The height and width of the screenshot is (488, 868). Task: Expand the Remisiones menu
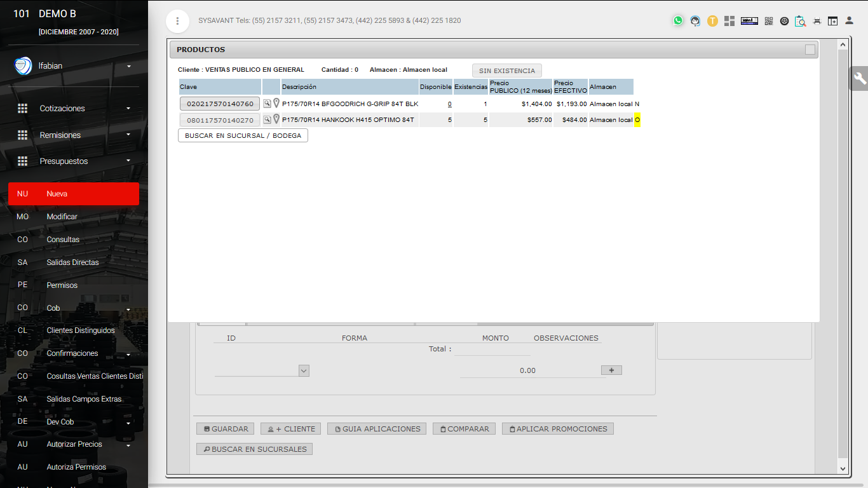(x=128, y=135)
